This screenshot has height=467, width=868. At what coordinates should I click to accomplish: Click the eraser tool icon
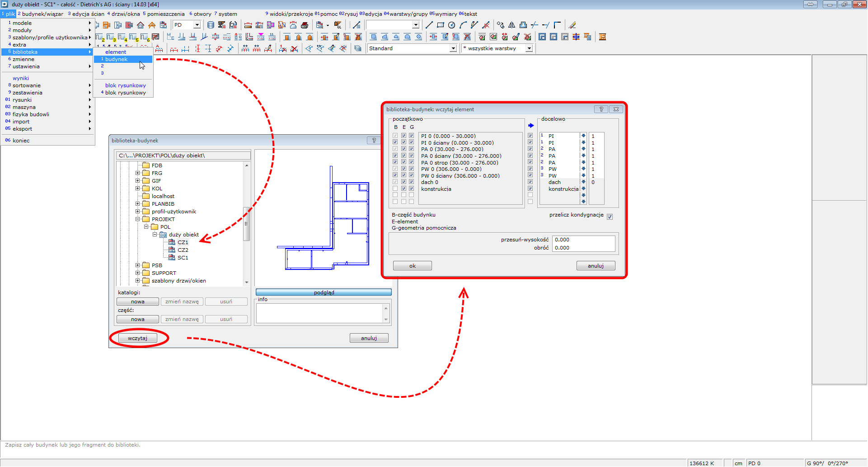coord(572,25)
